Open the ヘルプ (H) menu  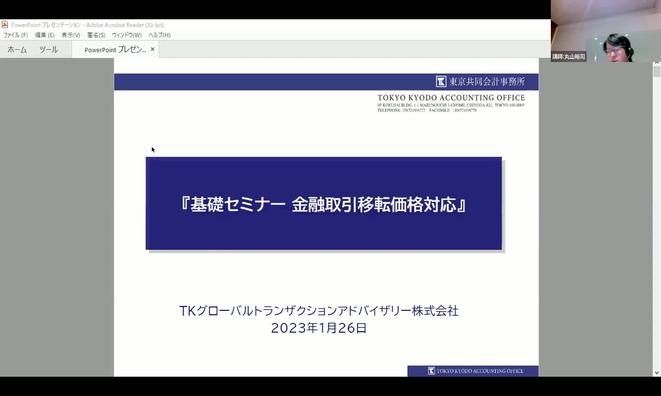tap(159, 35)
